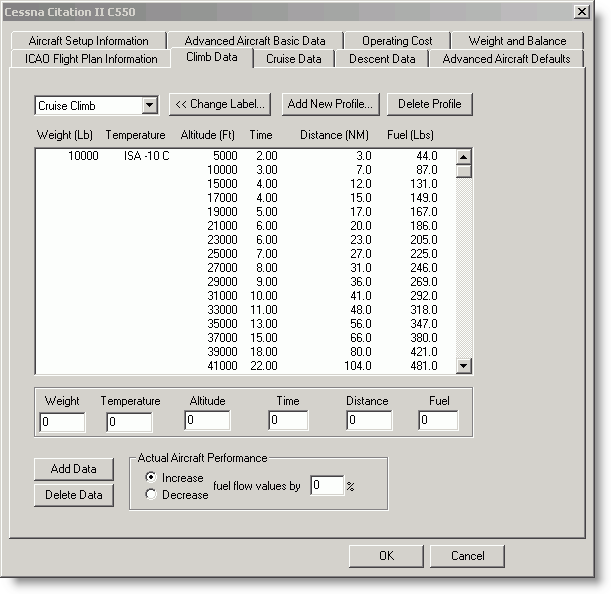Click the climb data scrollbar thumb
Image resolution: width=611 pixels, height=594 pixels.
(x=463, y=171)
